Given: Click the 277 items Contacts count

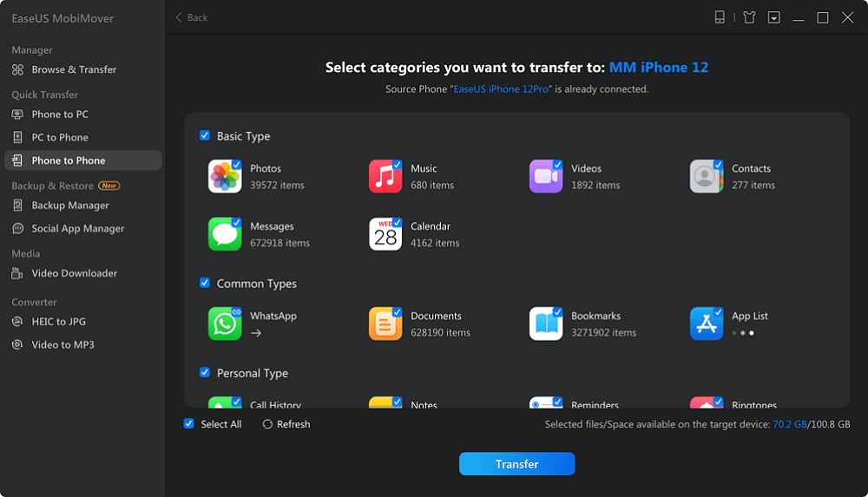Looking at the screenshot, I should click(753, 186).
